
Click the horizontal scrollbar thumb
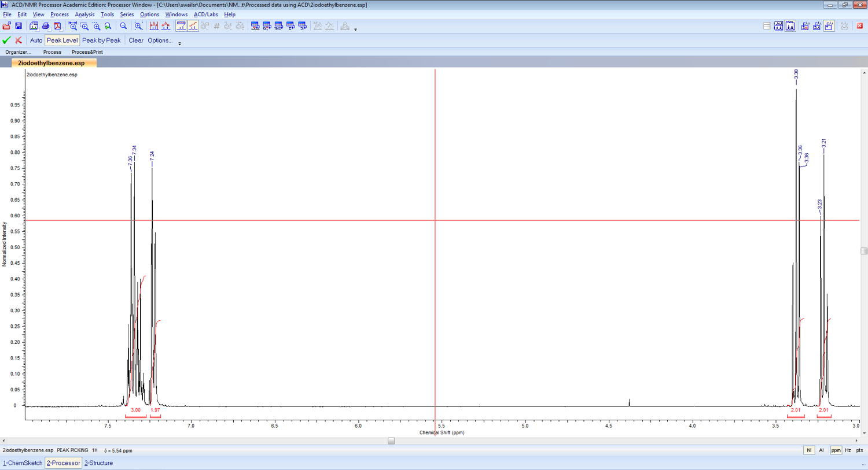point(391,441)
